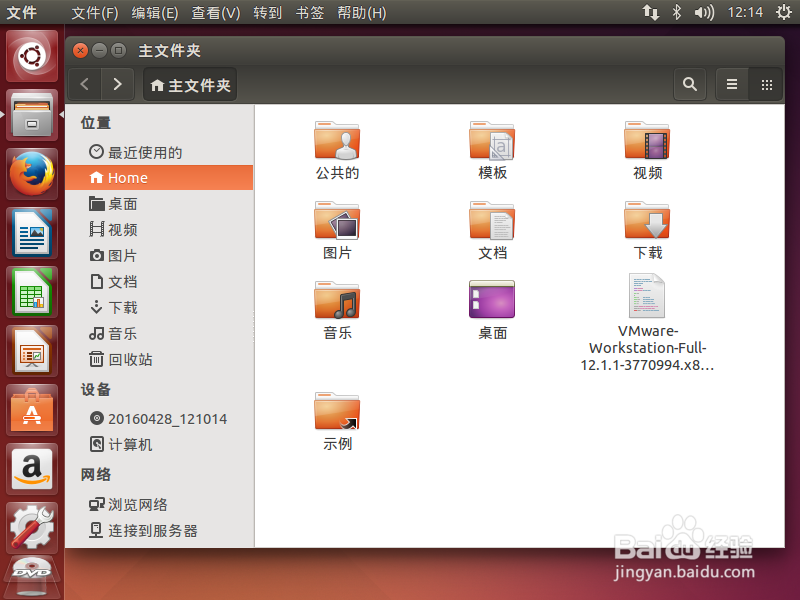Switch to list view
The image size is (800, 600).
[732, 84]
